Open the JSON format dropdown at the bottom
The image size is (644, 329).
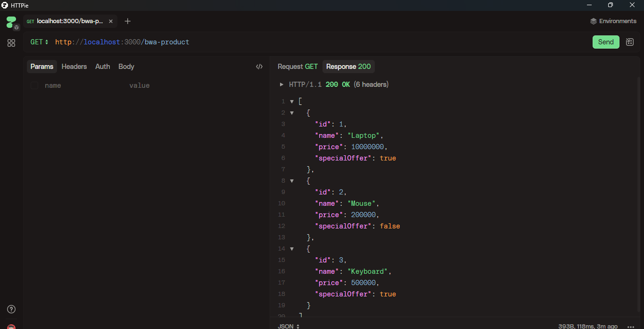[x=289, y=326]
